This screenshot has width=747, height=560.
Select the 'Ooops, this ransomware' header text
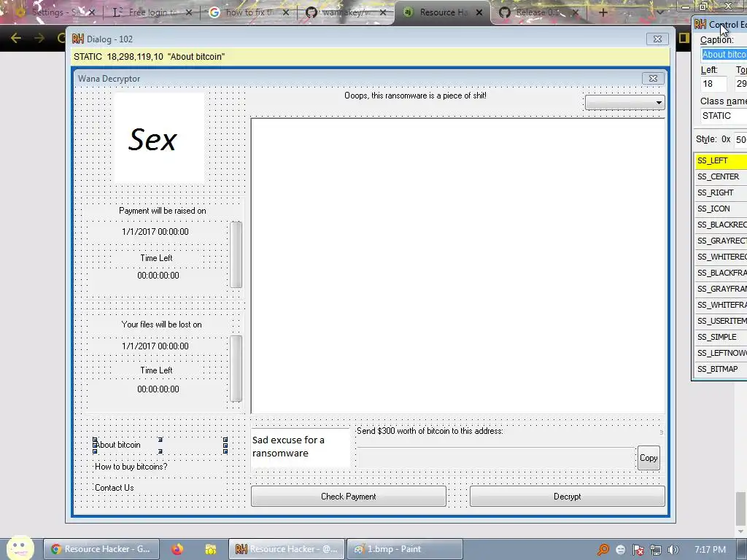click(415, 96)
